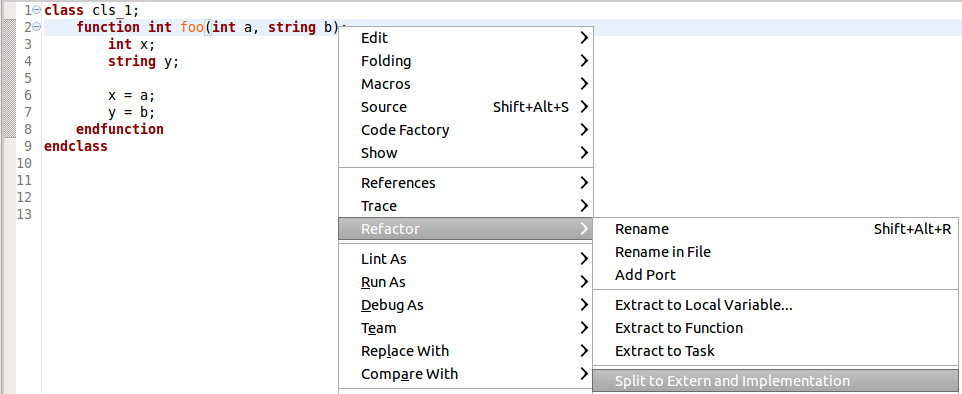Click the function name 'foo'

[192, 27]
